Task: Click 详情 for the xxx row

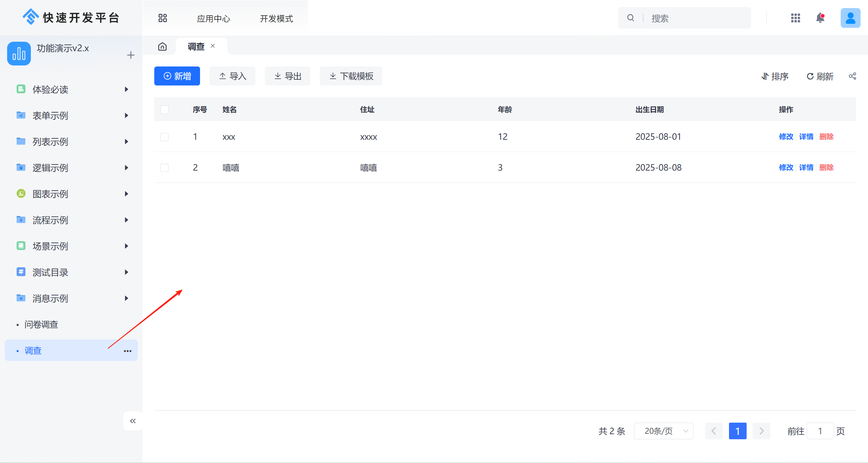Action: tap(806, 137)
